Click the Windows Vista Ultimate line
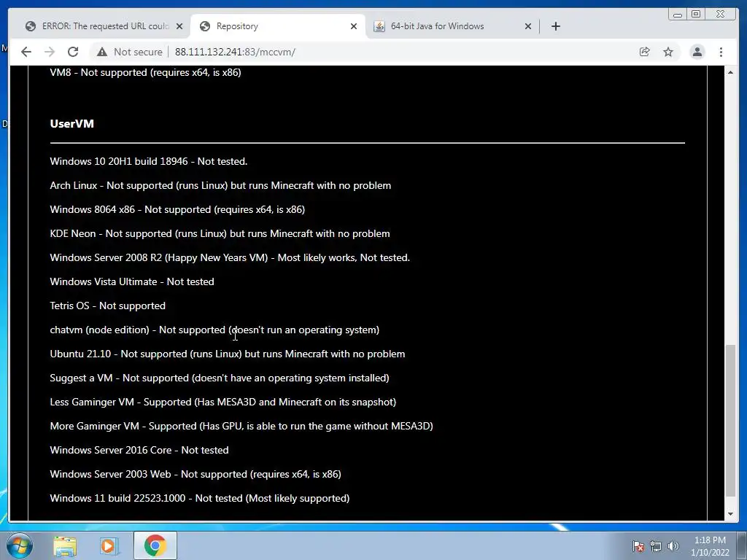The height and width of the screenshot is (560, 747). [132, 282]
